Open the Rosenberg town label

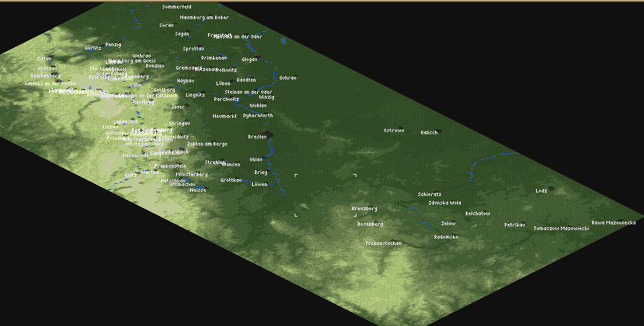pos(370,224)
